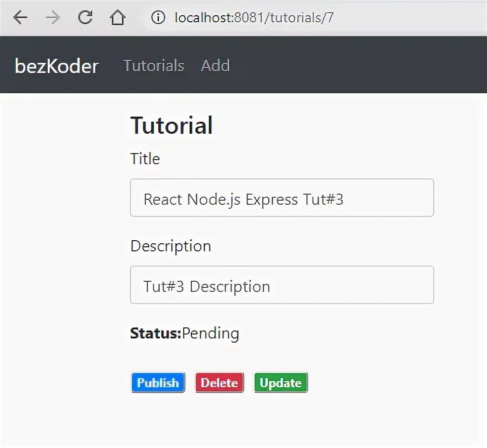Viewport: 487px width, 448px height.
Task: Click into the Title input field
Action: pos(282,198)
